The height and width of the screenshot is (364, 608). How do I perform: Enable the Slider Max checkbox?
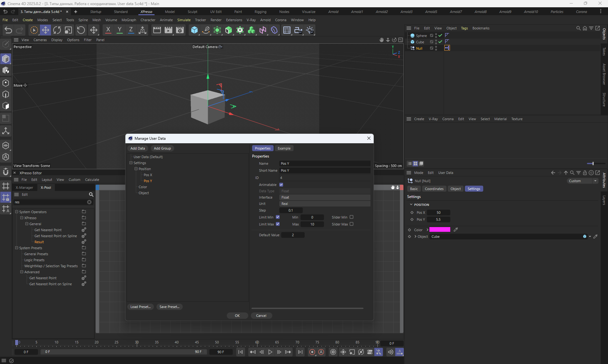(351, 224)
